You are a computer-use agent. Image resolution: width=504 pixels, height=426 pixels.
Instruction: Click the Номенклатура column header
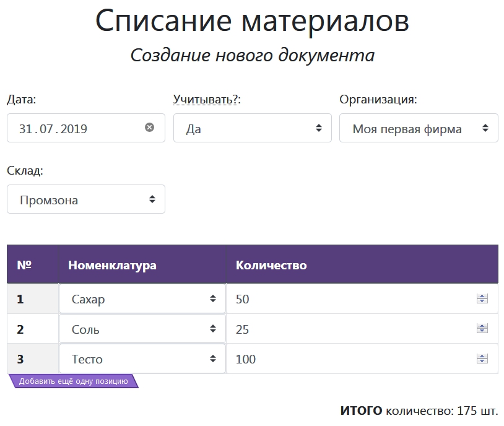click(x=112, y=266)
